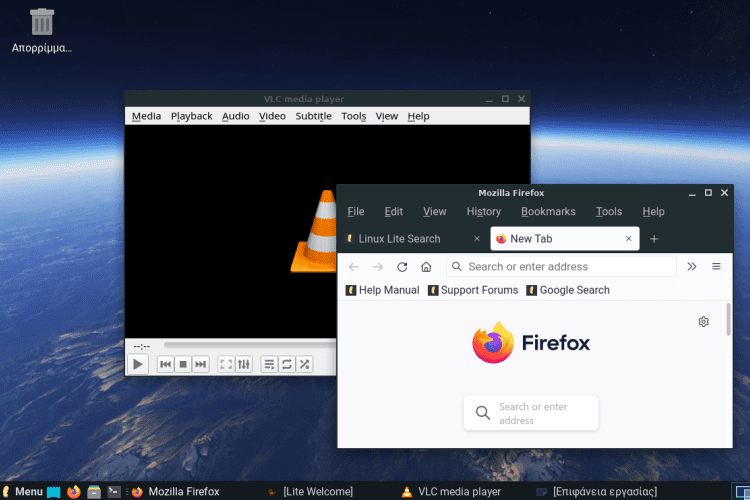
Task: Open file manager from taskbar
Action: coord(94,491)
